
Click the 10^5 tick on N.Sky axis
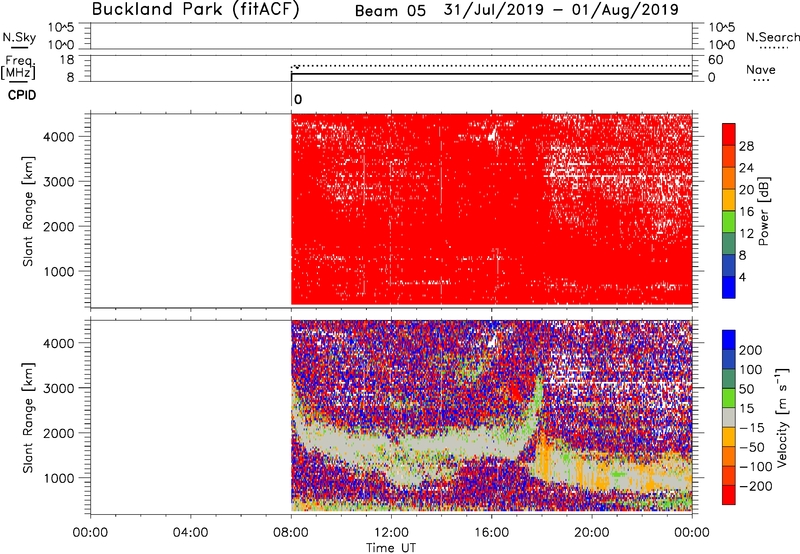point(61,27)
